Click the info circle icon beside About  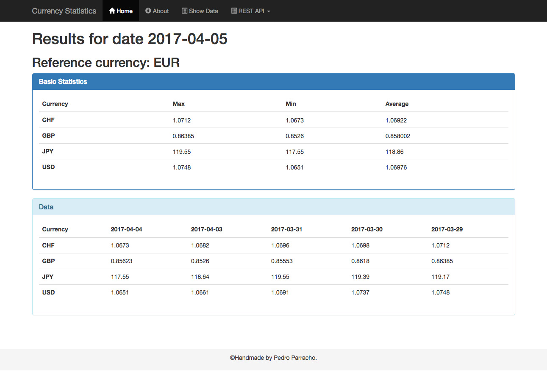click(148, 11)
